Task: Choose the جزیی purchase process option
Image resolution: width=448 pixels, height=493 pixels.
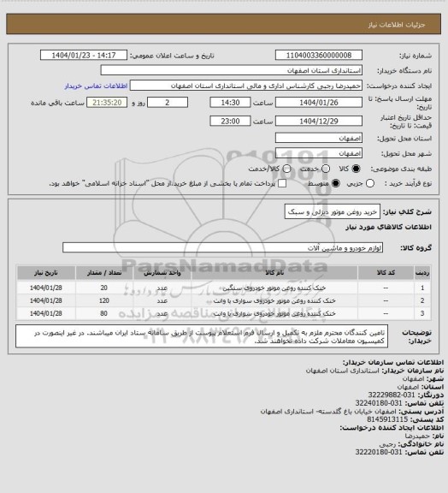Action: pyautogui.click(x=370, y=183)
